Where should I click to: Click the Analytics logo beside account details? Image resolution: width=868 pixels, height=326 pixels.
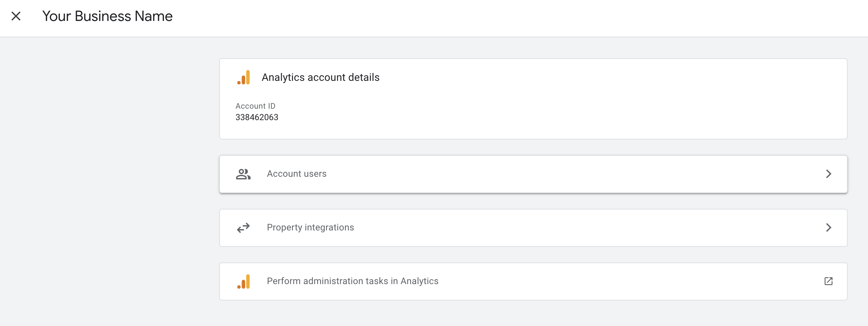click(243, 77)
